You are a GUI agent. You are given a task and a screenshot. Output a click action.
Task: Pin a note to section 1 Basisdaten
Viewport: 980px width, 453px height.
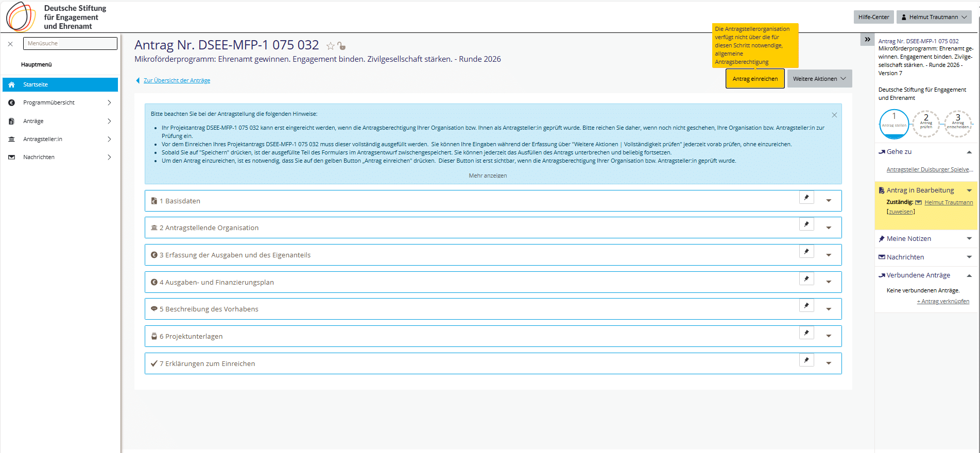tap(806, 198)
